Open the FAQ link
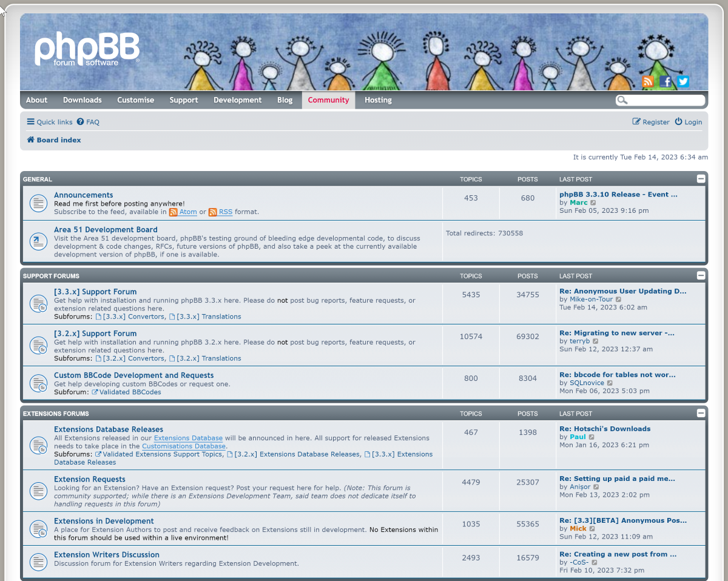728x581 pixels. 88,122
